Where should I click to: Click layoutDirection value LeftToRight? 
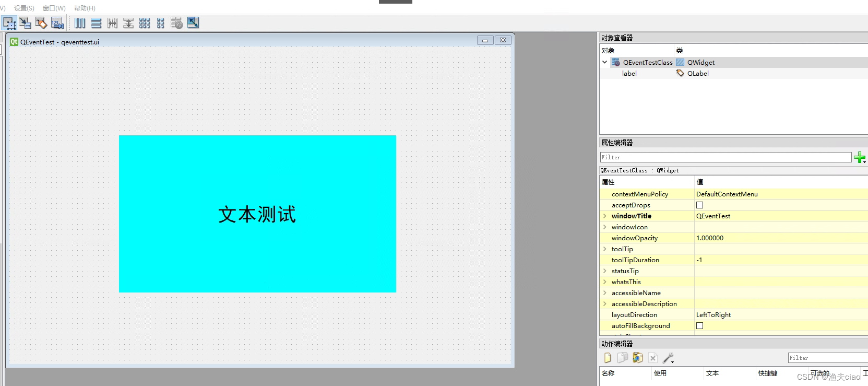pos(714,315)
